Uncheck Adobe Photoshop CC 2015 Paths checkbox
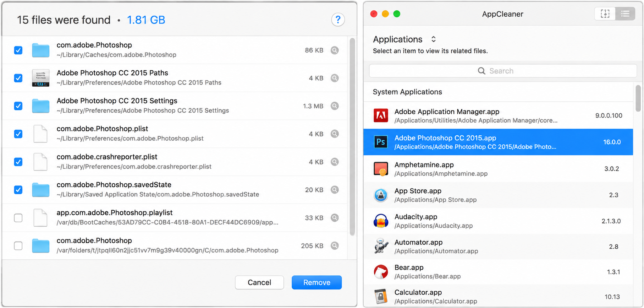Viewport: 644px width, 308px height. [18, 78]
